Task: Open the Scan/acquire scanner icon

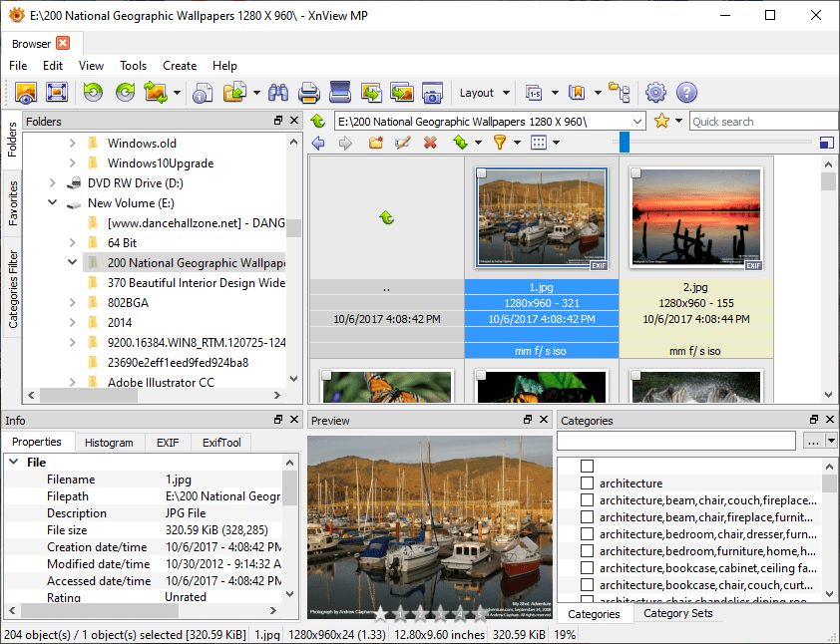Action: click(340, 93)
